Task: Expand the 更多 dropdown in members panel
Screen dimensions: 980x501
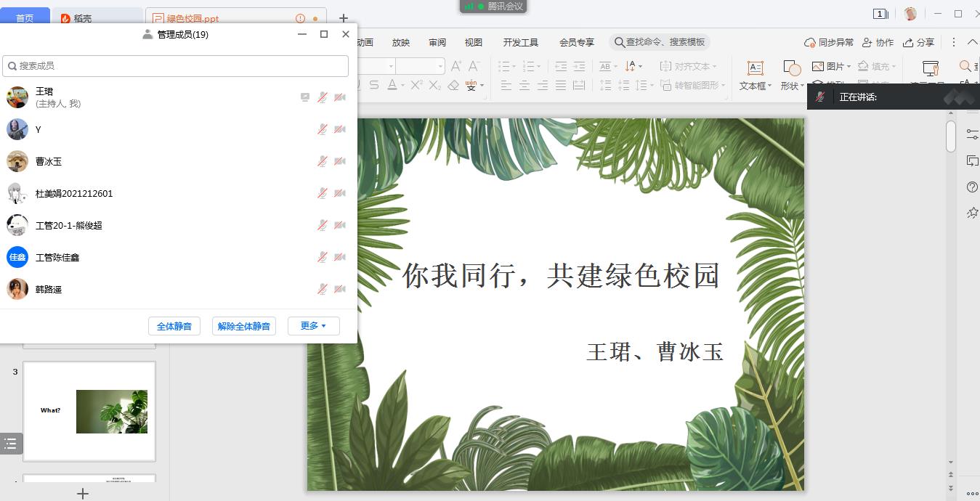Action: (314, 326)
